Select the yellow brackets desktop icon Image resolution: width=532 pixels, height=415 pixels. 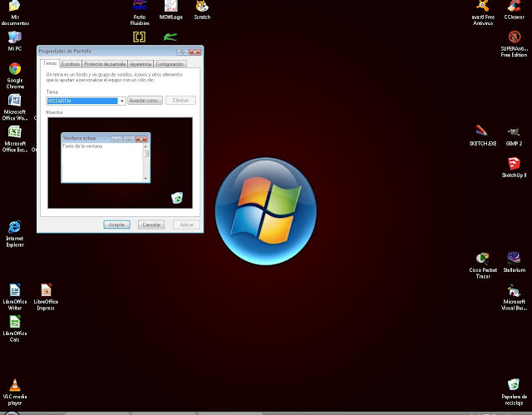click(139, 37)
